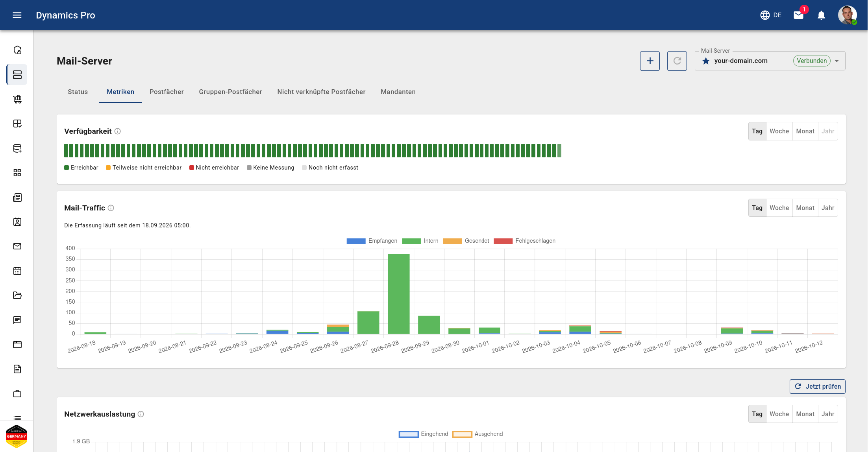
Task: Set Netzwerkauslastung range to Tag
Action: [757, 414]
